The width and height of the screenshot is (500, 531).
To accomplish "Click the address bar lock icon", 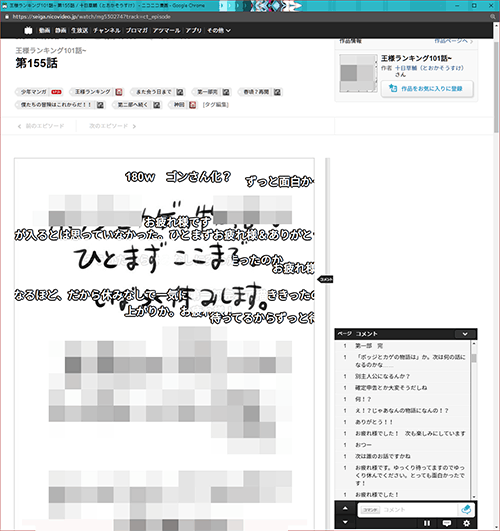I will [x=7, y=17].
